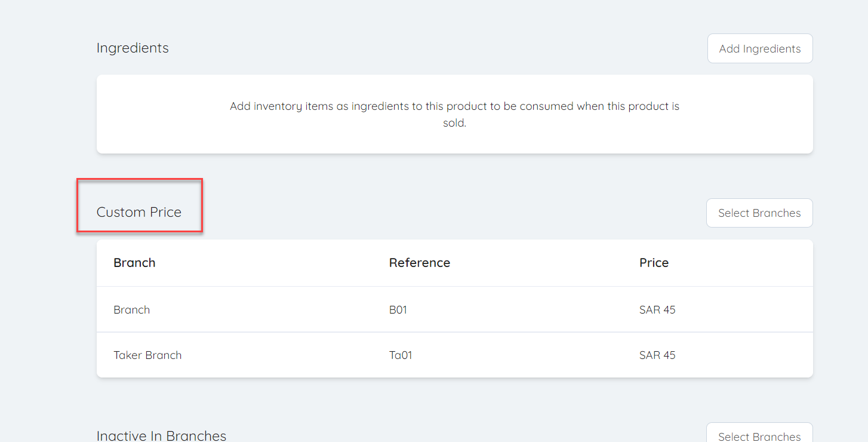The image size is (868, 442).
Task: Open Select Branches for Custom Price
Action: click(x=759, y=213)
